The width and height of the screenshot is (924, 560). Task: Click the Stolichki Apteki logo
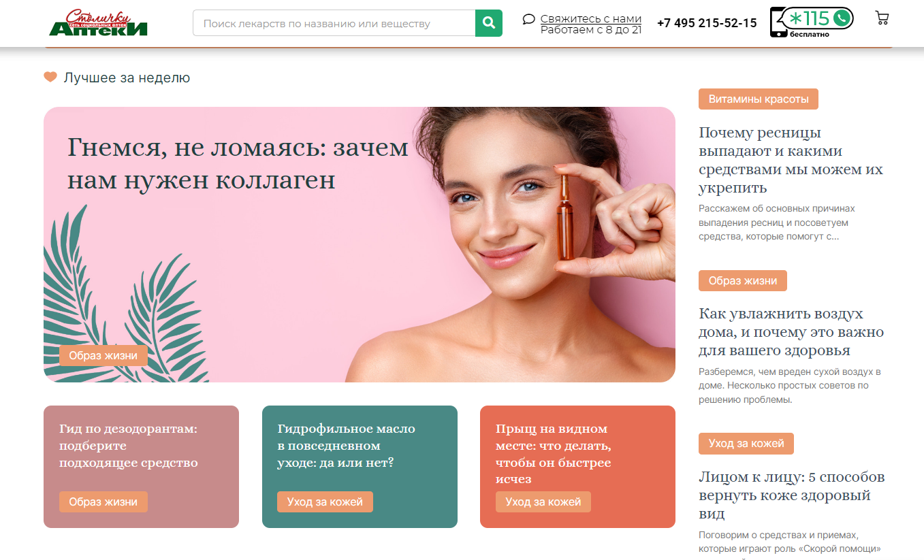coord(99,22)
